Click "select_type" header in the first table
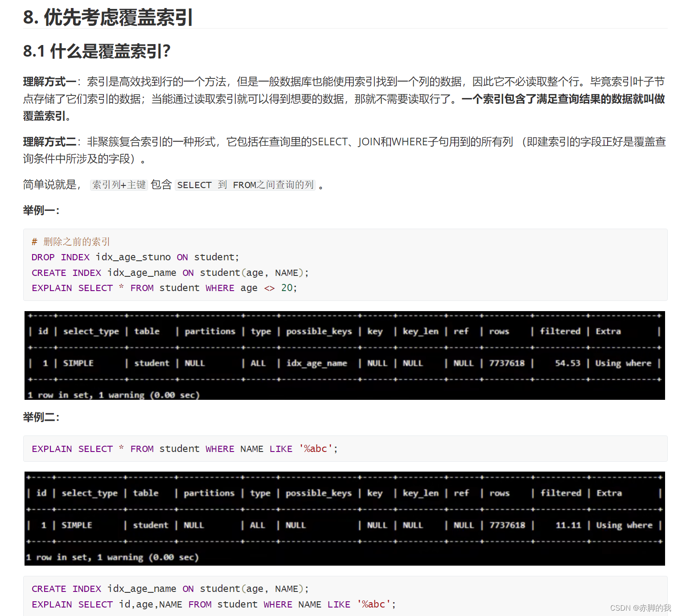Viewport: 678px width, 616px height. (x=91, y=331)
